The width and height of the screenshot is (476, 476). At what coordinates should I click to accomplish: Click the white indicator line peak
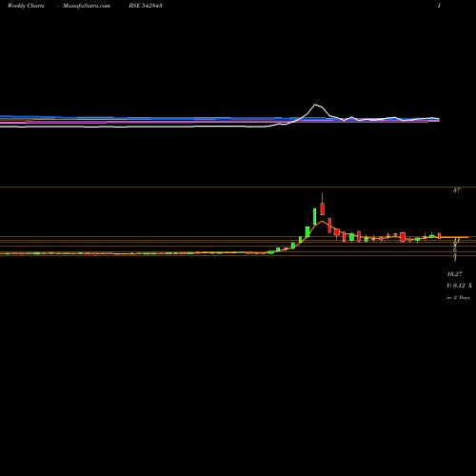tap(315, 105)
